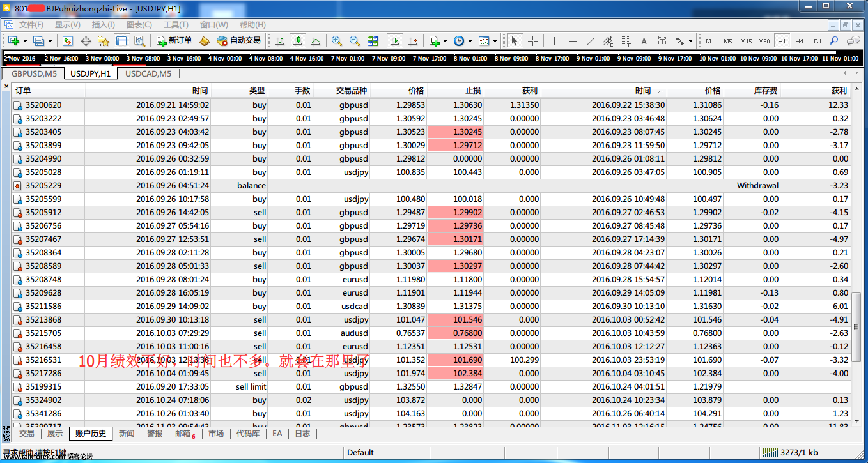Image resolution: width=868 pixels, height=463 pixels.
Task: Select the arrow cursor tool
Action: [x=515, y=41]
